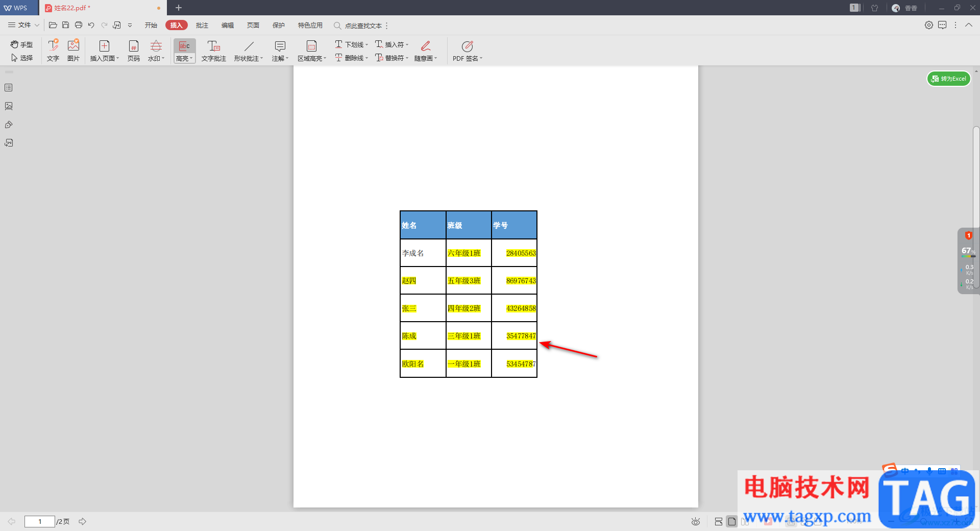The image size is (980, 531).
Task: Switch to the 编辑 tab
Action: coord(228,25)
